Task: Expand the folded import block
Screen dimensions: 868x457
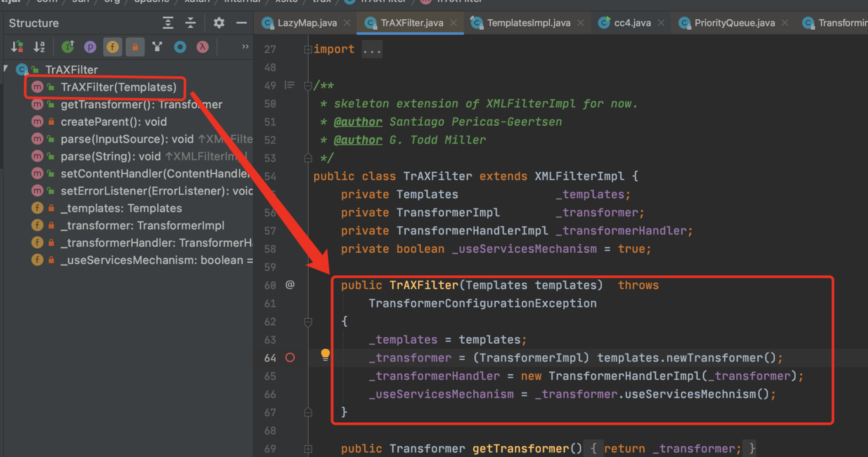Action: [x=308, y=49]
